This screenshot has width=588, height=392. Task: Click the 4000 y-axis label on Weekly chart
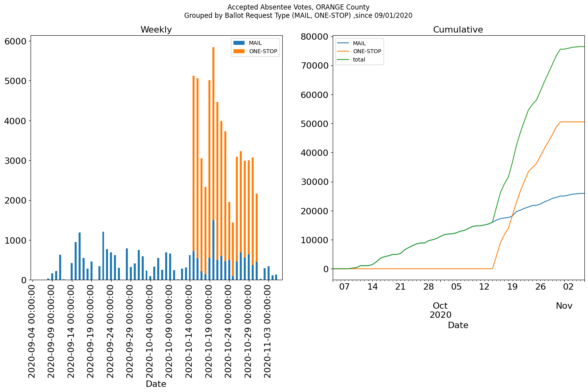15,121
